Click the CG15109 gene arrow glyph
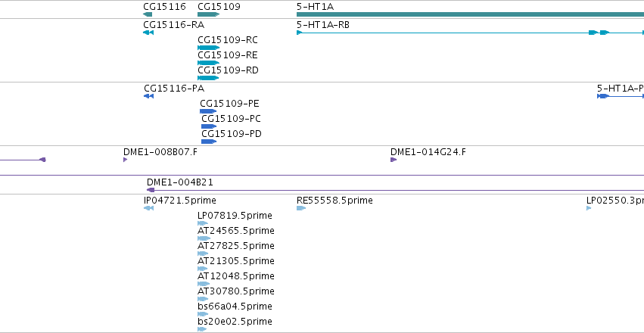 click(x=209, y=14)
